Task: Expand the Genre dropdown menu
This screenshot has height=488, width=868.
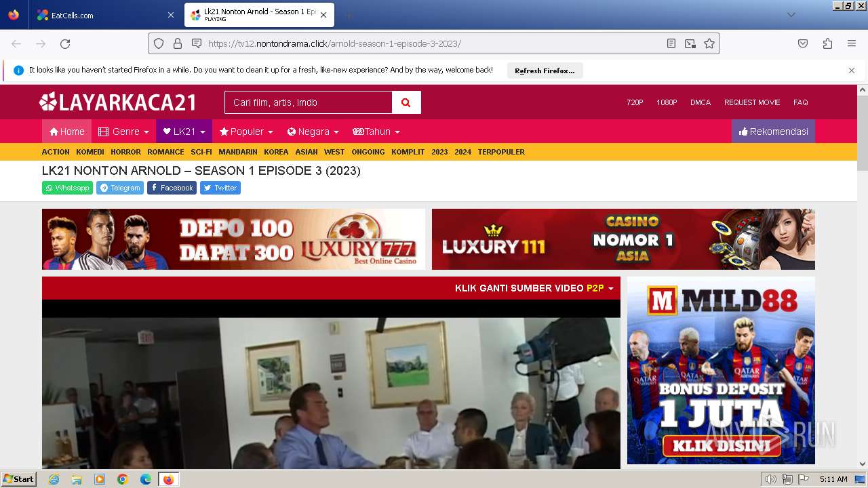Action: click(x=123, y=131)
